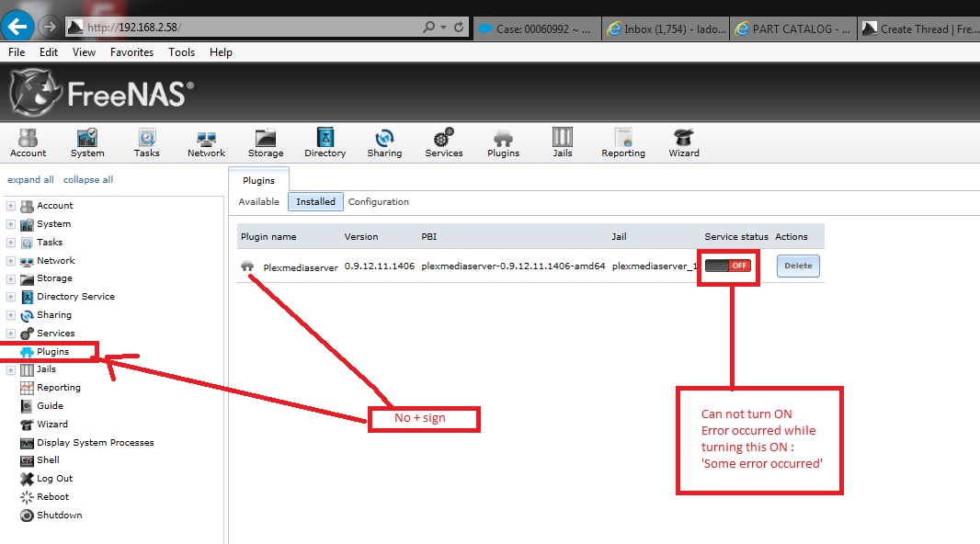Select Directory Service in sidebar tree

pyautogui.click(x=75, y=297)
